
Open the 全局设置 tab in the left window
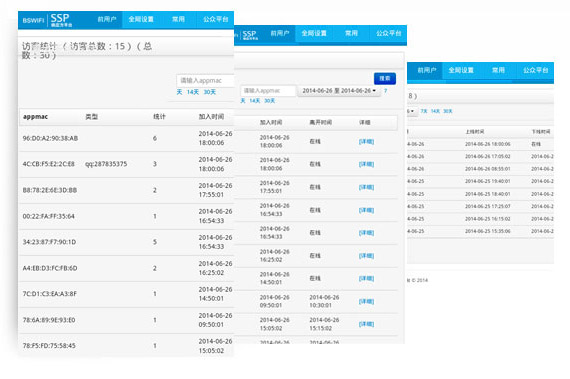(141, 19)
